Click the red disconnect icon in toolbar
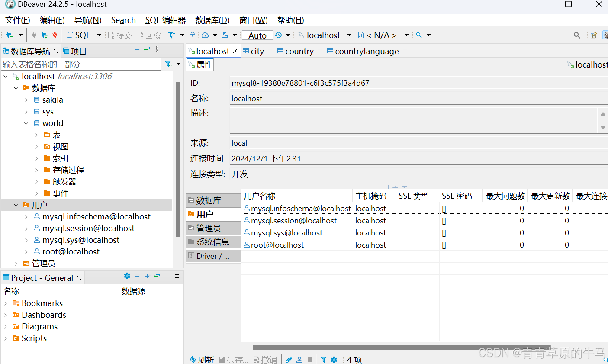608x364 pixels. pos(55,35)
